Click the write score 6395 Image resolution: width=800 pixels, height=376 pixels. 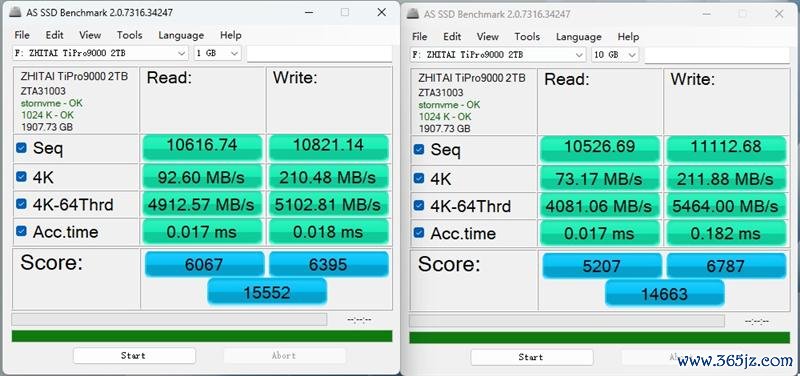click(x=329, y=264)
